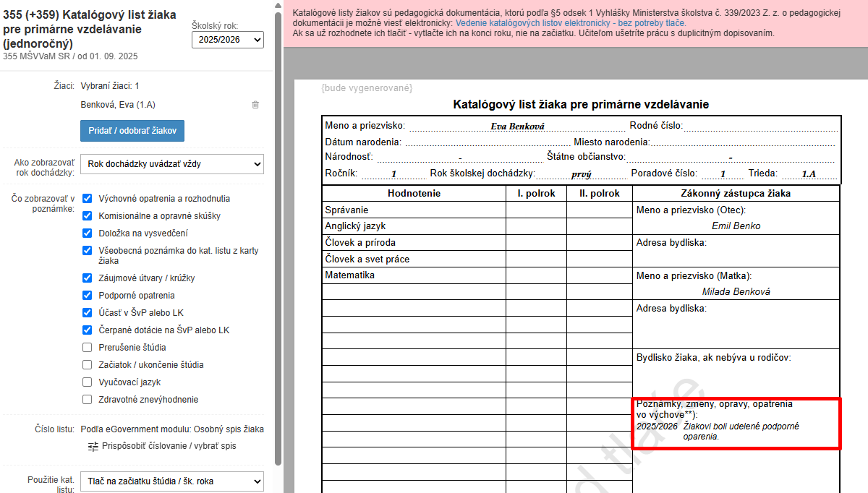Click Eva Benková name in document
The image size is (868, 493).
(517, 126)
